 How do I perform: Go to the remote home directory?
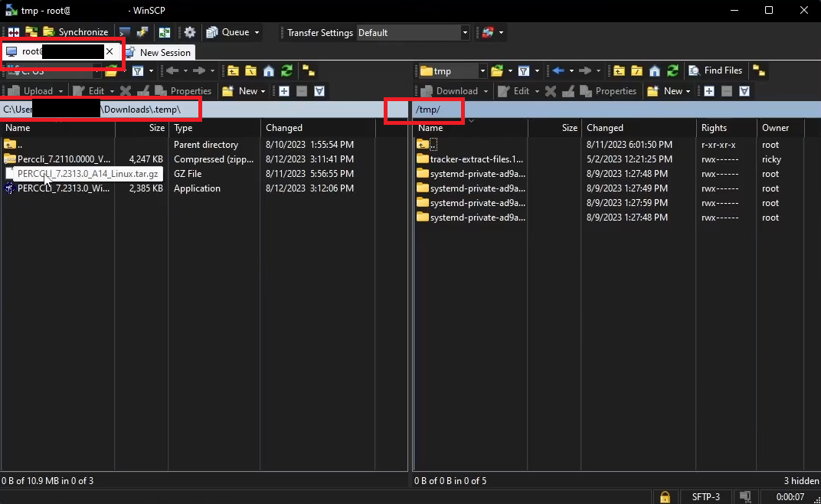tap(653, 70)
